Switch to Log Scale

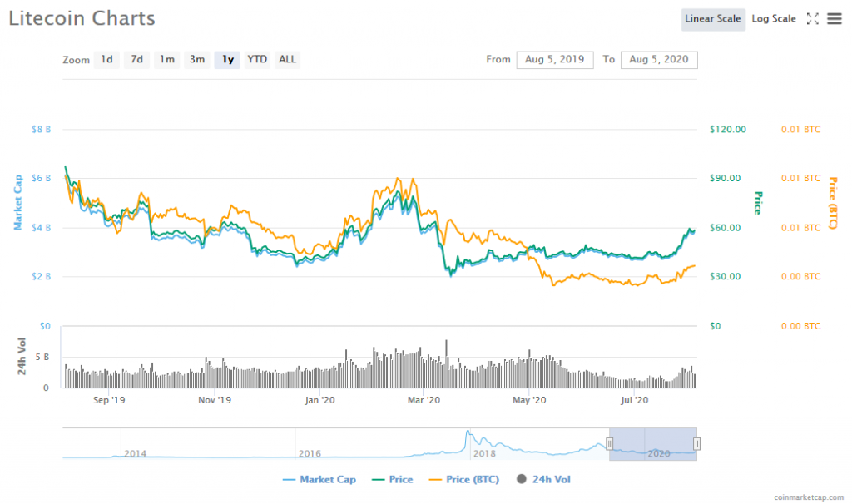774,19
